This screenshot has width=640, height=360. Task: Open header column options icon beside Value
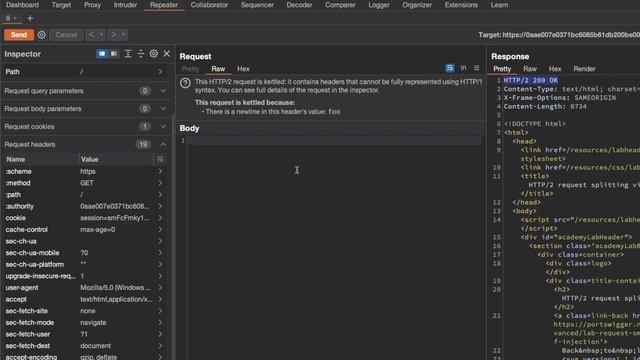point(160,159)
